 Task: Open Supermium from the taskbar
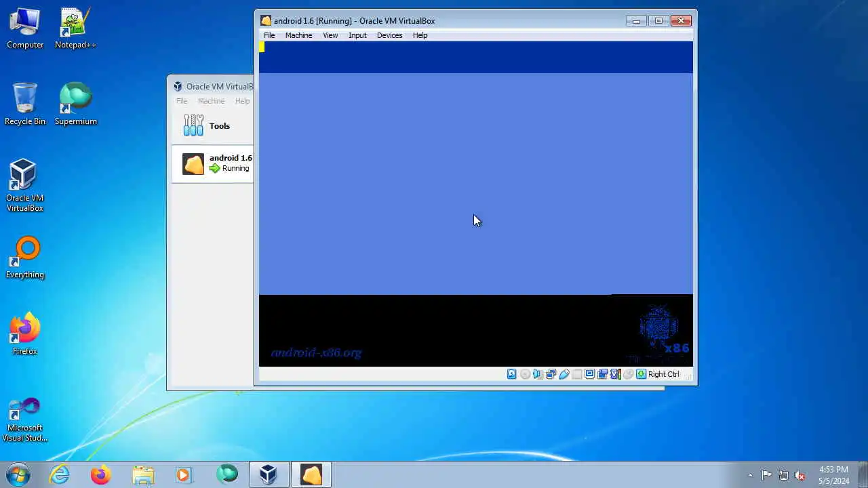(x=226, y=474)
